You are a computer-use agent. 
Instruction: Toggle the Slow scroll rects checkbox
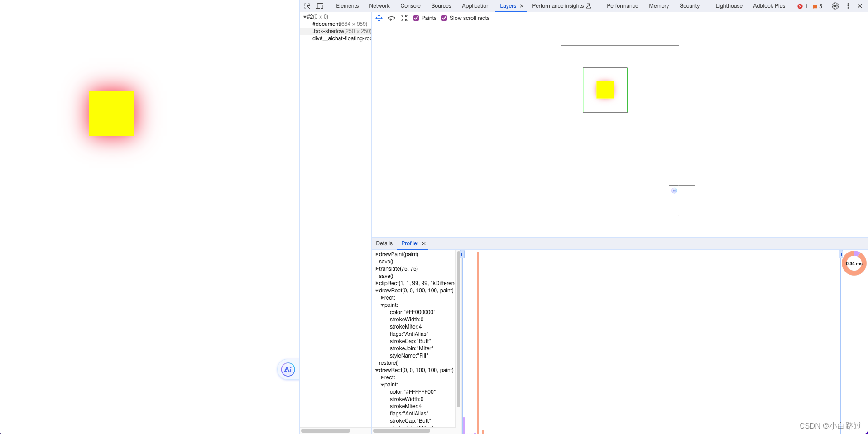pyautogui.click(x=444, y=18)
